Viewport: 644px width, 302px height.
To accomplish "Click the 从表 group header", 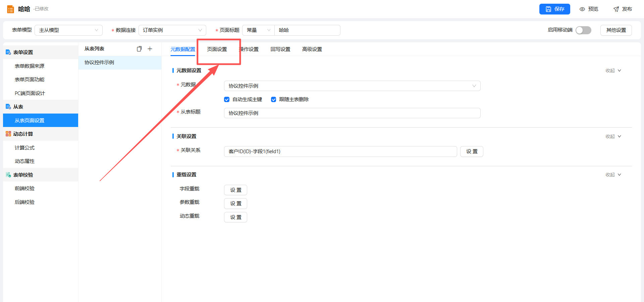I will pos(41,106).
